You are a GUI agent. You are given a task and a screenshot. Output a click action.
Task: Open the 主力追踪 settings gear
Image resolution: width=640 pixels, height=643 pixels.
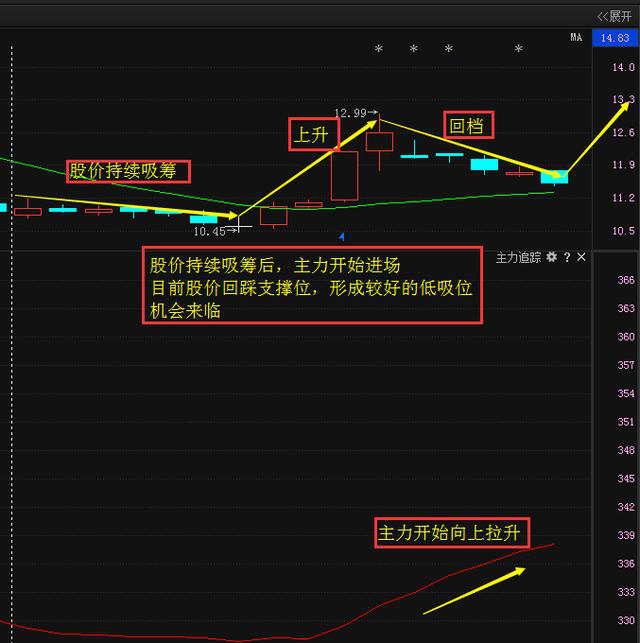(x=551, y=258)
